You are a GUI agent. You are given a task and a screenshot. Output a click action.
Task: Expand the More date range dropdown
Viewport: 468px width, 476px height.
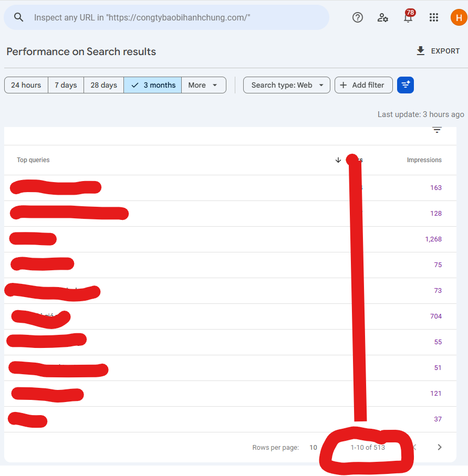pyautogui.click(x=204, y=85)
